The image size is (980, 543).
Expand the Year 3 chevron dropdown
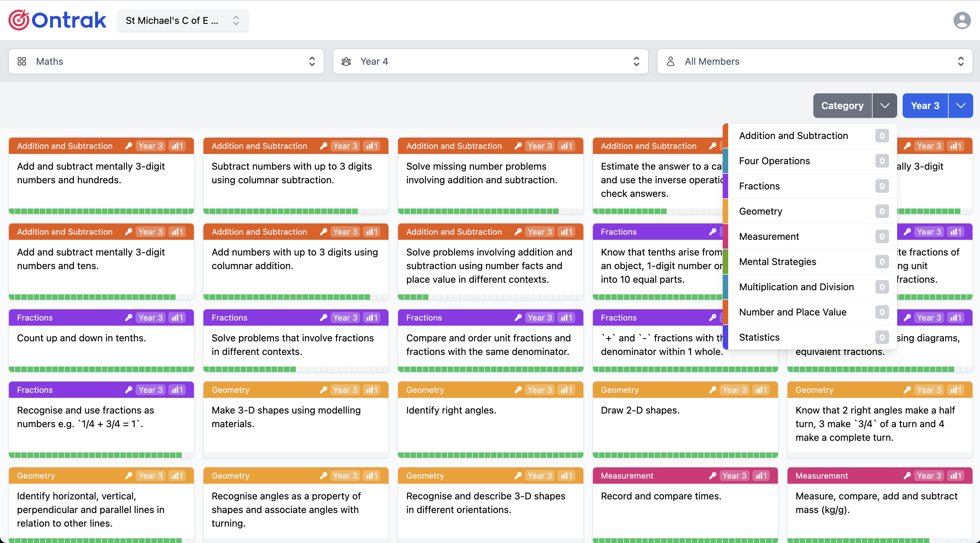pyautogui.click(x=961, y=106)
